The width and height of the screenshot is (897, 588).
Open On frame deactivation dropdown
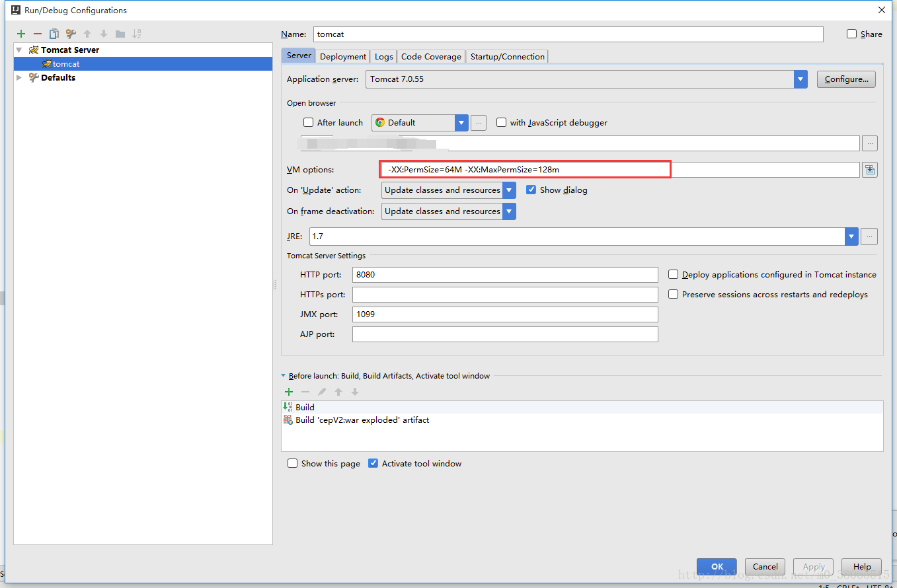pyautogui.click(x=509, y=211)
